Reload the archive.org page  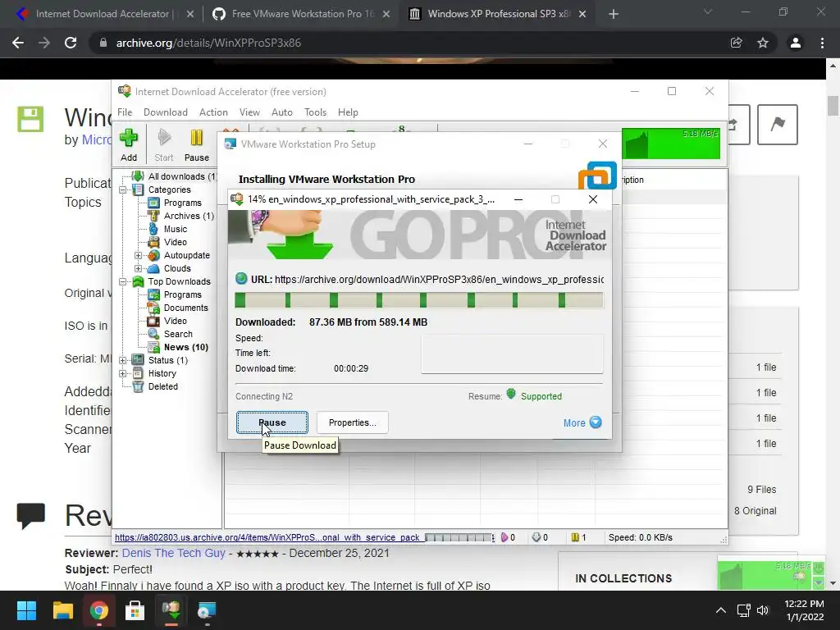(71, 43)
